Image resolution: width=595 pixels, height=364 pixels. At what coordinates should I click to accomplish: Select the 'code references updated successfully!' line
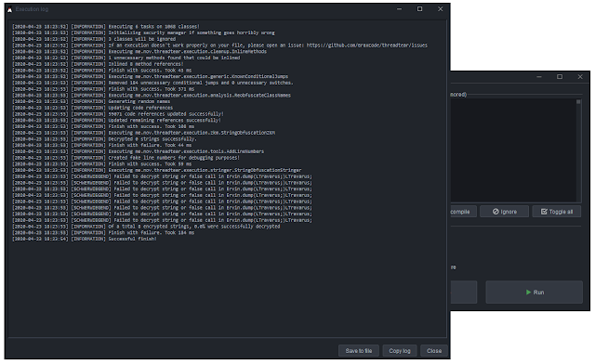click(118, 114)
